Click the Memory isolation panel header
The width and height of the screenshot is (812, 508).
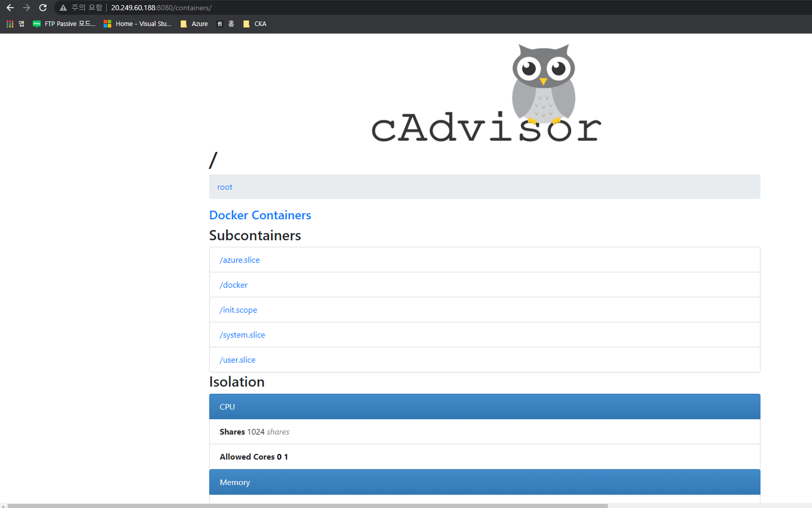(484, 482)
